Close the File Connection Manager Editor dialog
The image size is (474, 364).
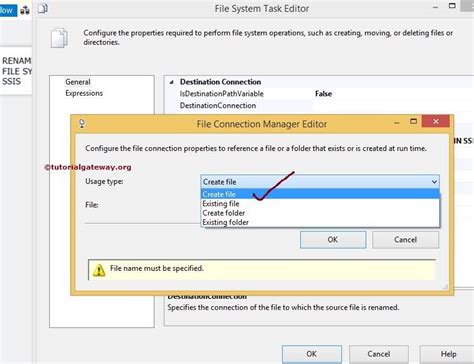pyautogui.click(x=436, y=122)
